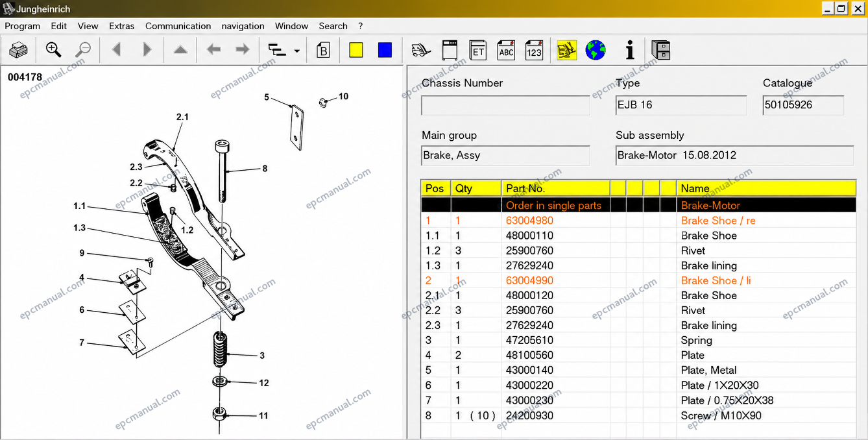Viewport: 868px width, 440px height.
Task: Click callout 11 nut in diagram
Action: (263, 416)
